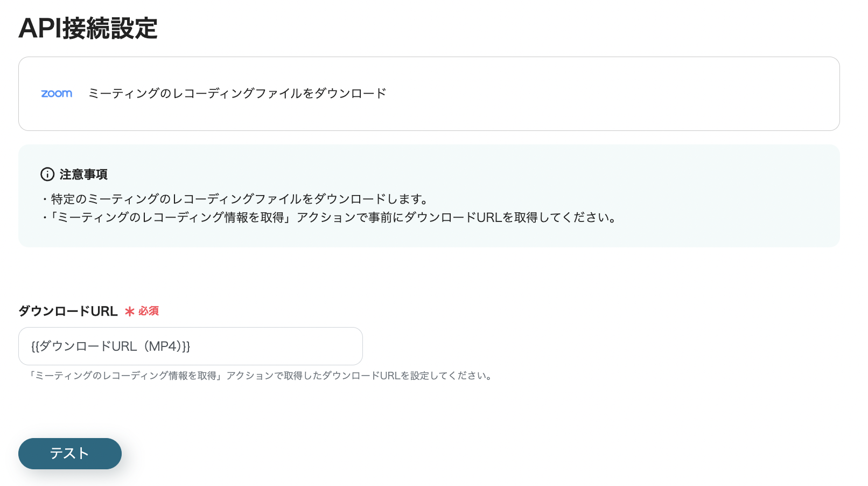Click the 注意事項 heading text
Viewport: 868px width, 486px height.
83,175
